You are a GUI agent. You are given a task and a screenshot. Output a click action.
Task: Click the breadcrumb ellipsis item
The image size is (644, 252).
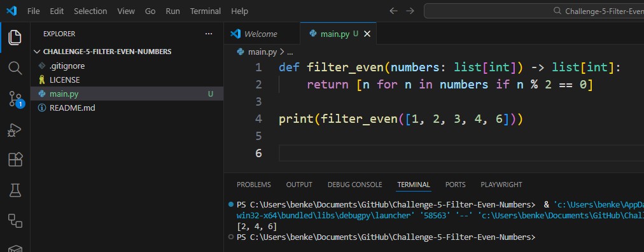290,53
